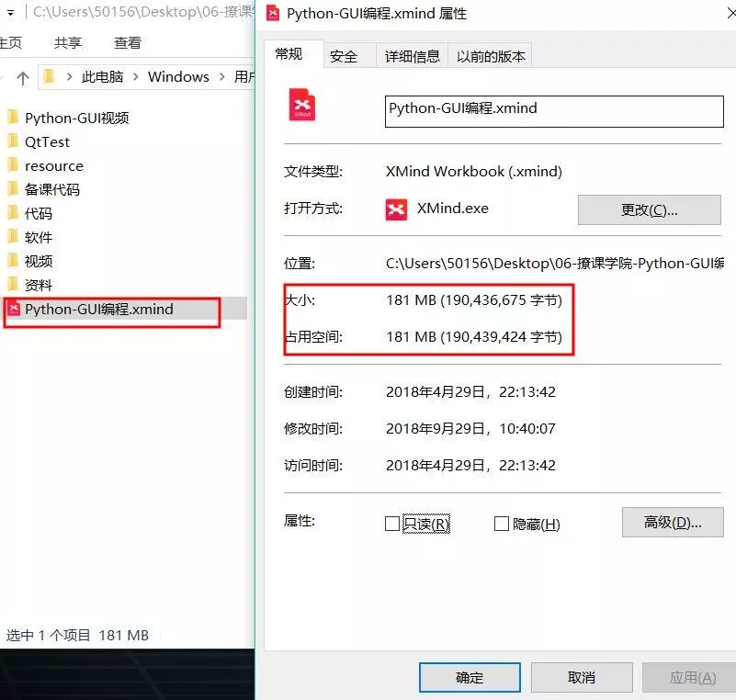Click xmind file icon in Explorer list
This screenshot has width=736, height=700.
tap(14, 309)
